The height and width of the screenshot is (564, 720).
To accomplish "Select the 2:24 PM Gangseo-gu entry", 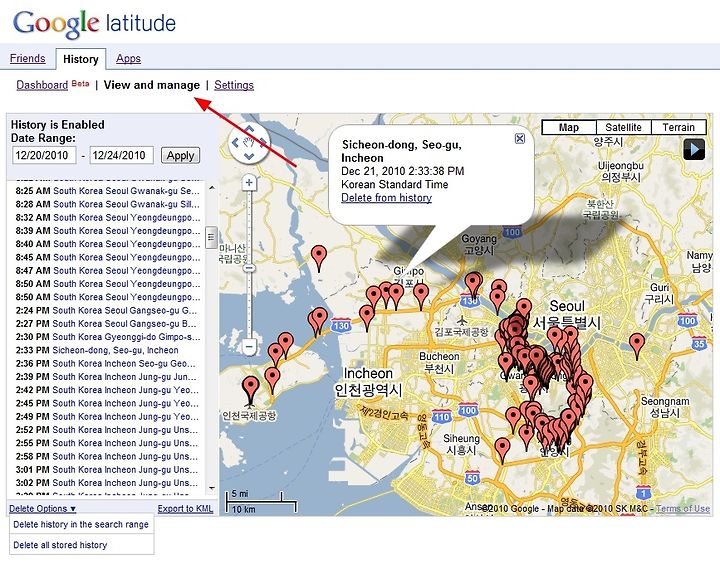I will point(107,310).
